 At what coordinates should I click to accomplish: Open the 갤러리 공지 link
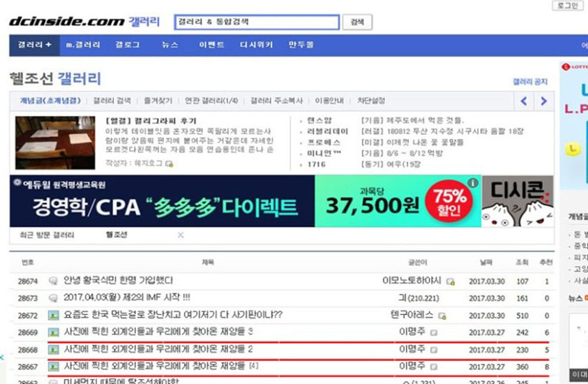530,82
